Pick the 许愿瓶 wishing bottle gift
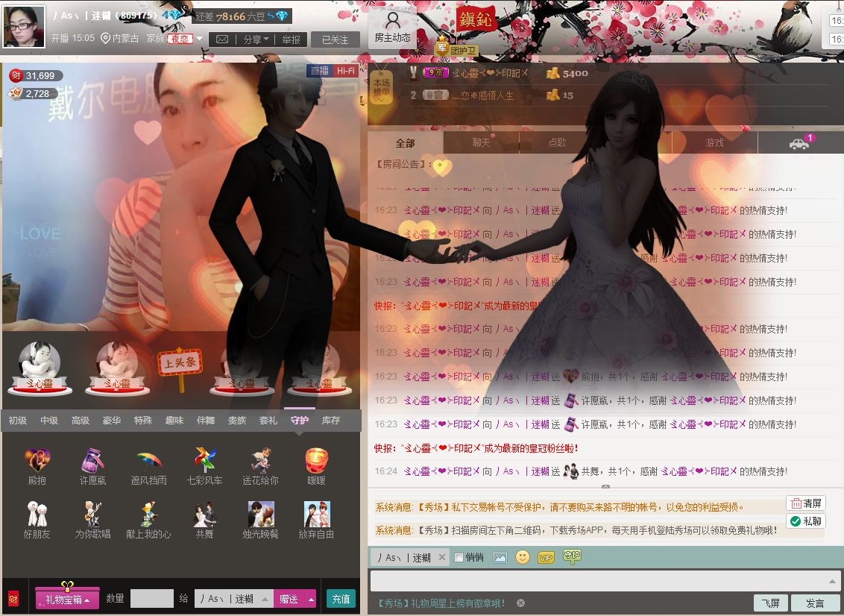This screenshot has height=616, width=844. click(92, 461)
